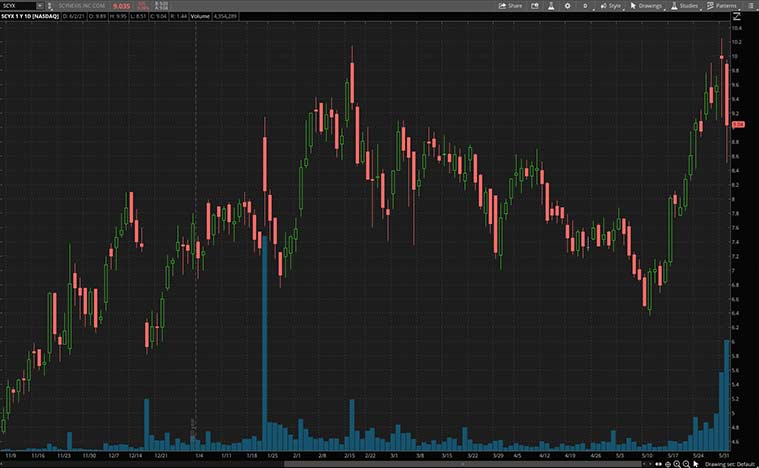The image size is (759, 468).
Task: Click the 2/15 date label on the time axis
Action: pos(349,455)
